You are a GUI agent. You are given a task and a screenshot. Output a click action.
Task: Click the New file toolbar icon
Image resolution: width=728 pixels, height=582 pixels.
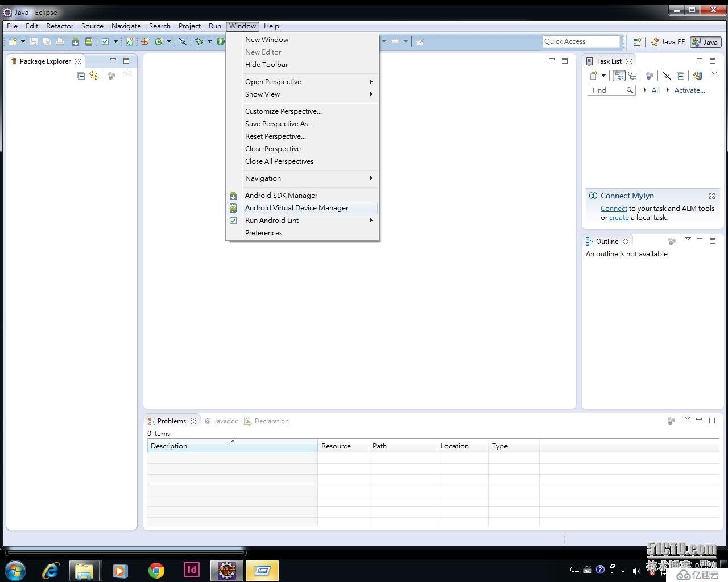(13, 41)
